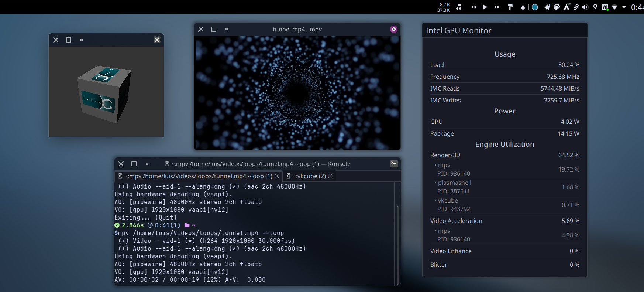Open the Arch updates tray icon
The image size is (644, 292).
pos(566,7)
